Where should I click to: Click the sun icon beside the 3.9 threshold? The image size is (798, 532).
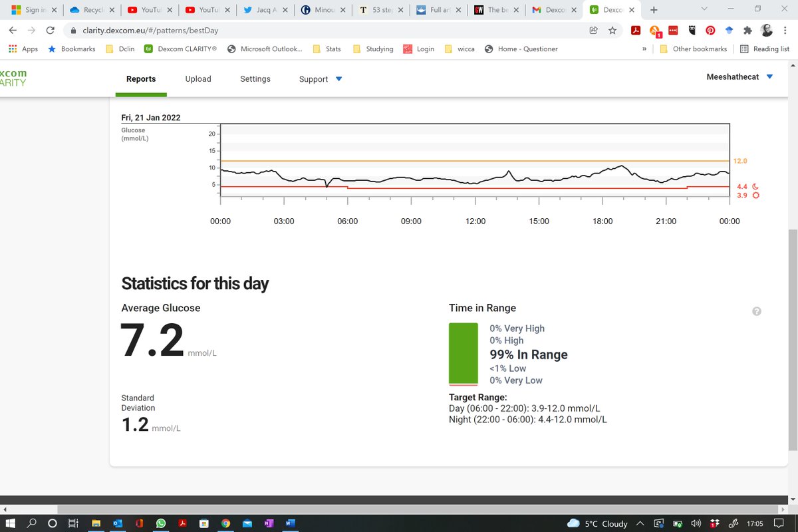click(x=755, y=195)
